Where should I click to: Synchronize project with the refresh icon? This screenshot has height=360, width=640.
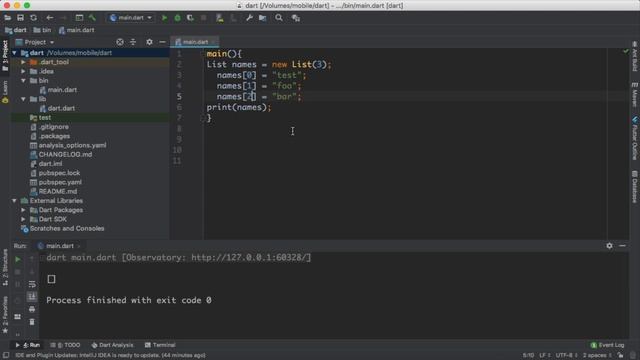33,18
